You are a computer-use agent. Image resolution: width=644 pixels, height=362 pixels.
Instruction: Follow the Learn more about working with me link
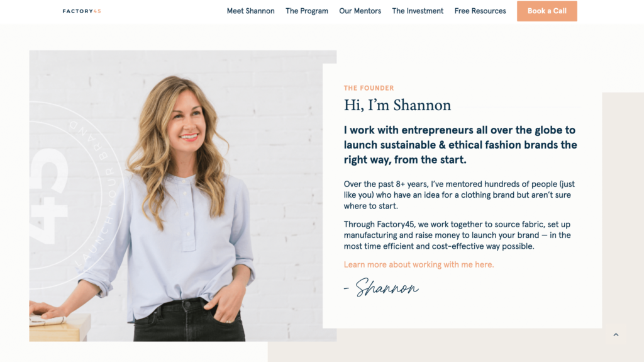(x=418, y=264)
